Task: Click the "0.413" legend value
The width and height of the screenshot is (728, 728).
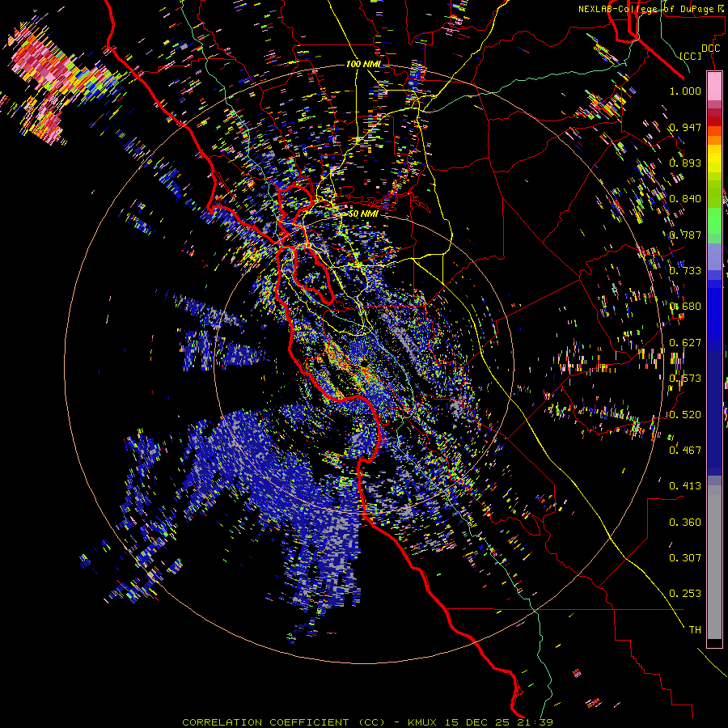Action: tap(685, 485)
